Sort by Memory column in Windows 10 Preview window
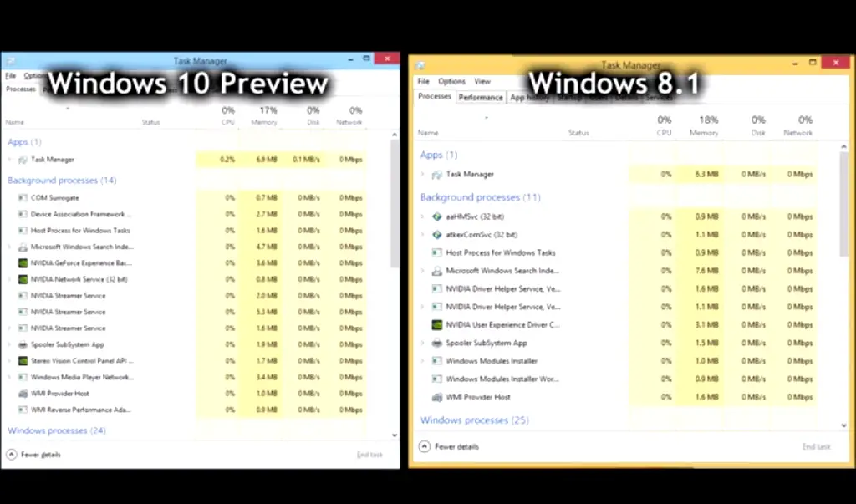The width and height of the screenshot is (856, 504). 264,116
